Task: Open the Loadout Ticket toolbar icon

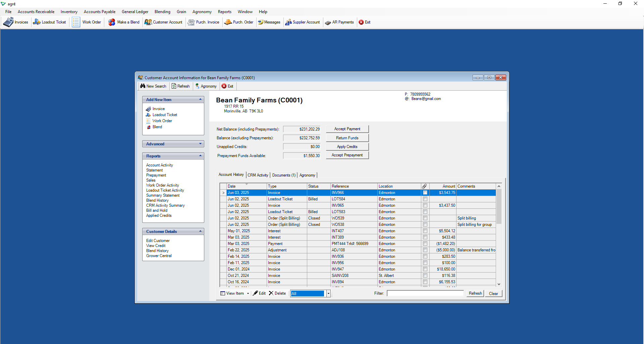Action: click(x=49, y=22)
